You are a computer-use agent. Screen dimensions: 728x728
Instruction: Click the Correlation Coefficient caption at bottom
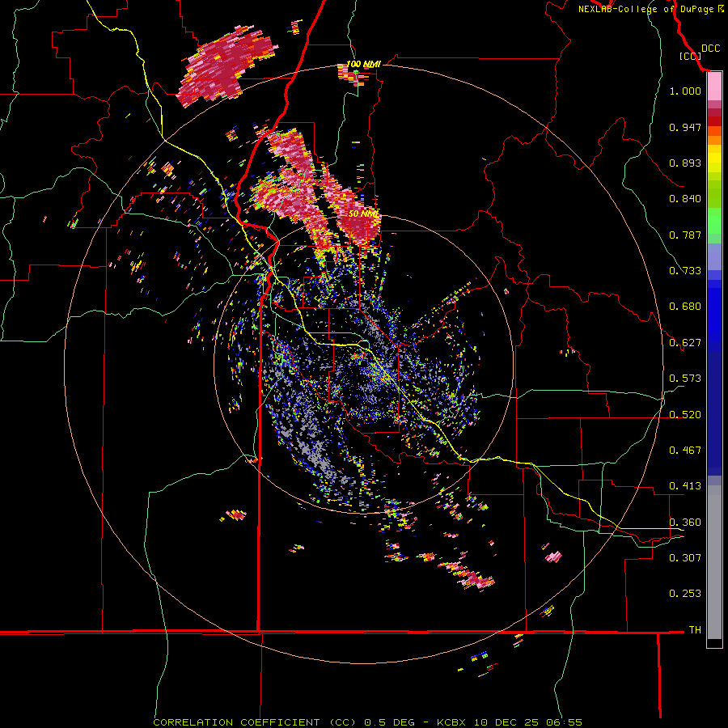coord(367,722)
